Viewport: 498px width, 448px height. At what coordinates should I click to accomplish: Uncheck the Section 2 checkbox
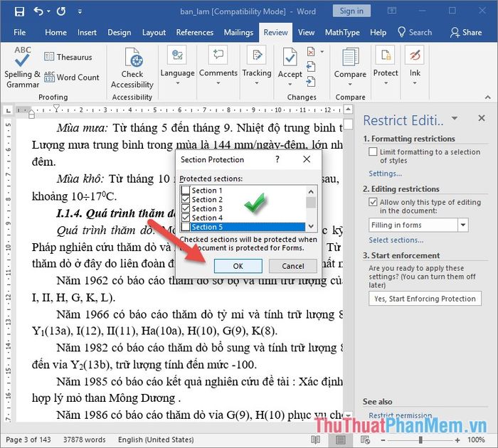pyautogui.click(x=186, y=199)
